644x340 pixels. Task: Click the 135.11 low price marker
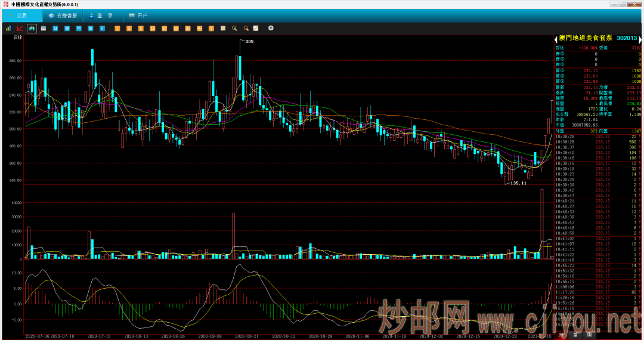click(518, 183)
